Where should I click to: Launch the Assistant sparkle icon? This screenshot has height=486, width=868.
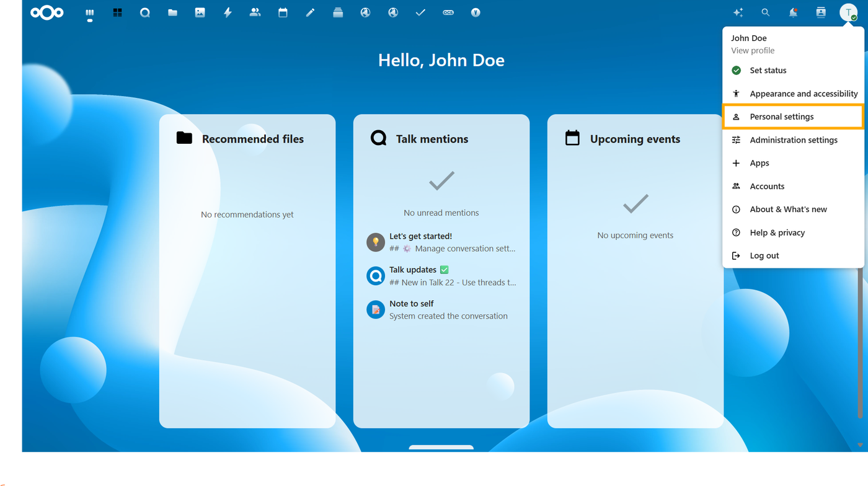pyautogui.click(x=738, y=12)
